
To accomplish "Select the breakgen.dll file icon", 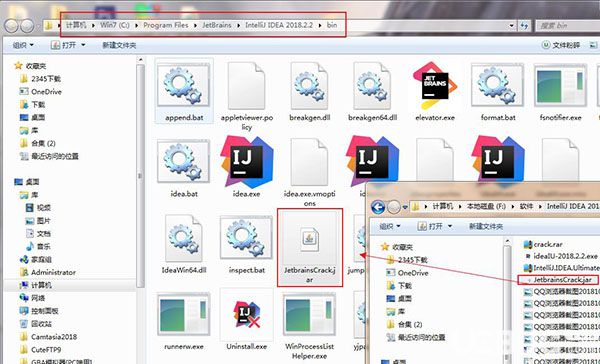I will (x=309, y=86).
